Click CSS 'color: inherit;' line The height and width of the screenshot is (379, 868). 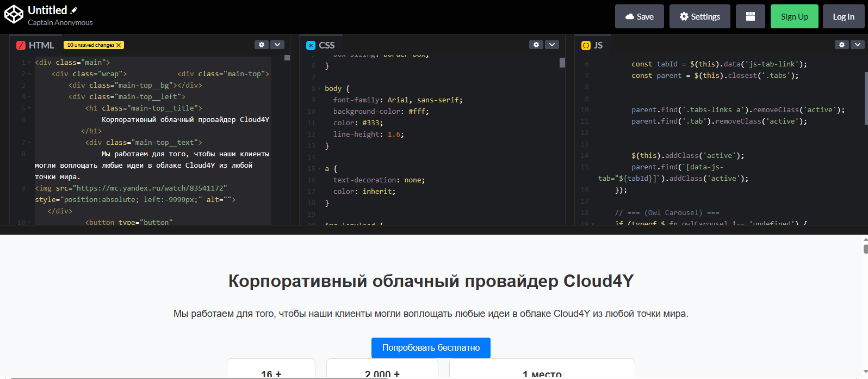click(x=364, y=192)
